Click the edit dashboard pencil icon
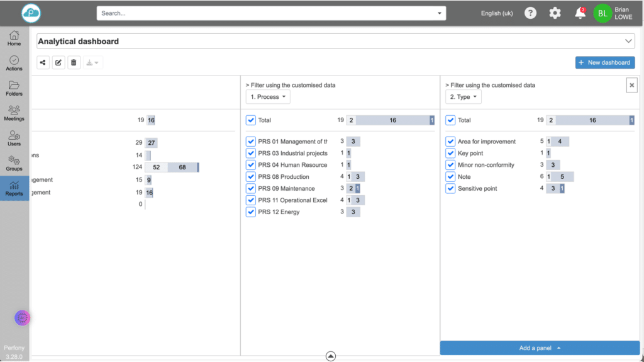 (58, 62)
